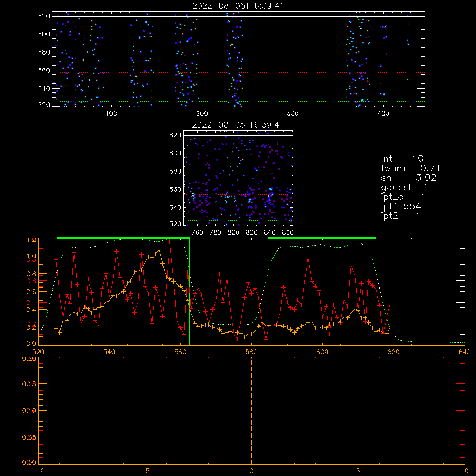Click x-axis label 100 on wide detector image
The height and width of the screenshot is (476, 476).
pyautogui.click(x=111, y=114)
